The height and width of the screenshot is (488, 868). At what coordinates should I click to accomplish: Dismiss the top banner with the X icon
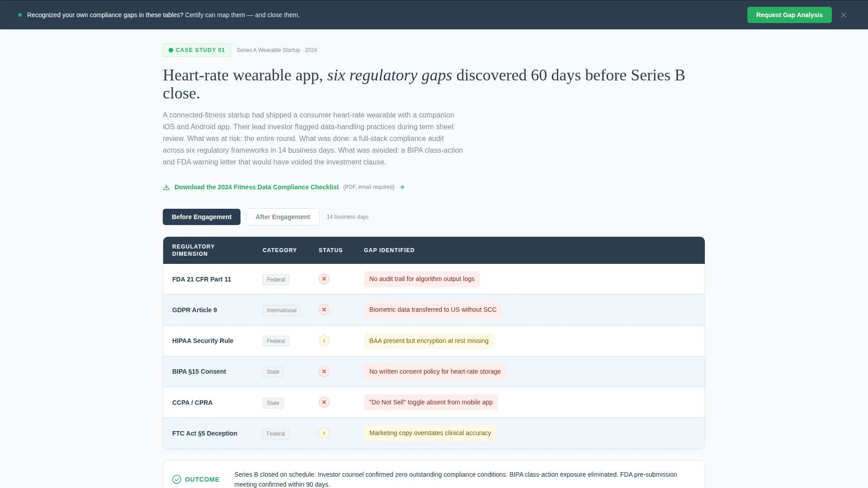tap(844, 15)
